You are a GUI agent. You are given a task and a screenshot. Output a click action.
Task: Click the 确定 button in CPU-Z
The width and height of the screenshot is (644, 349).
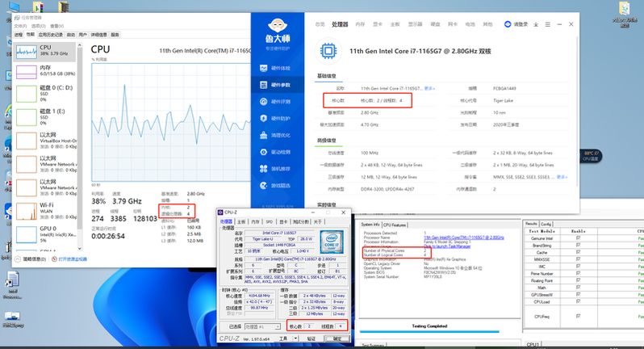pyautogui.click(x=337, y=338)
